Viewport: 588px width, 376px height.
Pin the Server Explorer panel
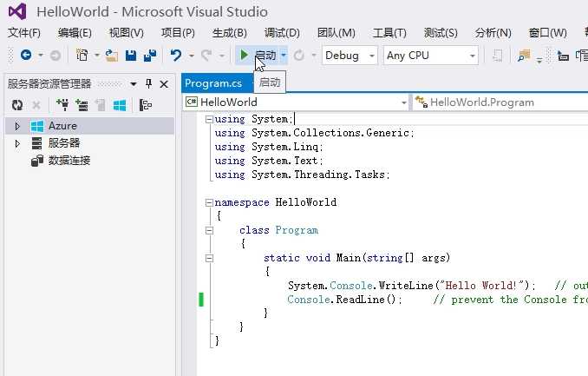pyautogui.click(x=148, y=83)
